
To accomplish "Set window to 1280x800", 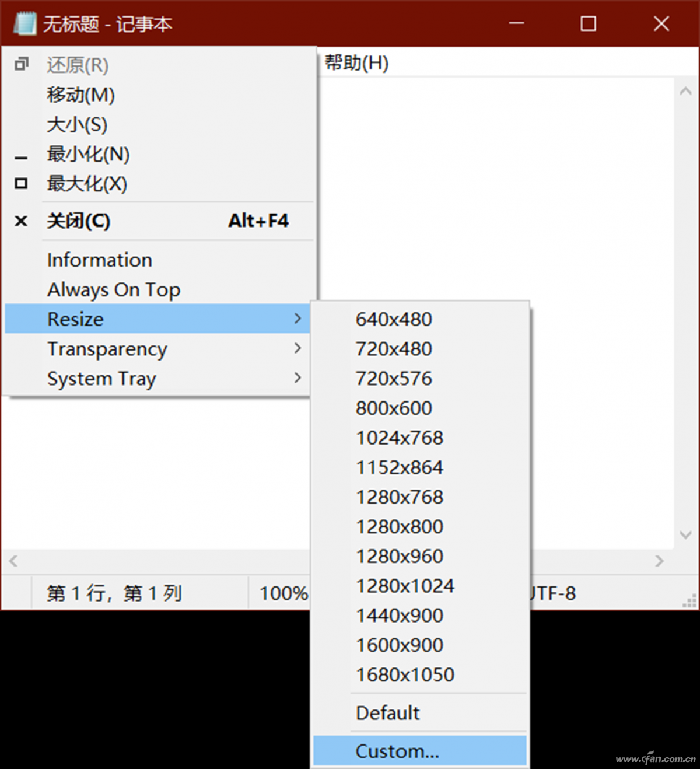I will pos(420,527).
